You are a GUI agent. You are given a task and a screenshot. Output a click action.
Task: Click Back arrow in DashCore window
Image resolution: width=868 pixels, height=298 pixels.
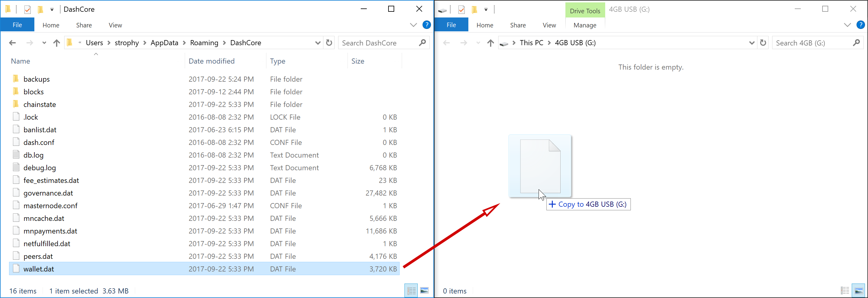[x=12, y=43]
